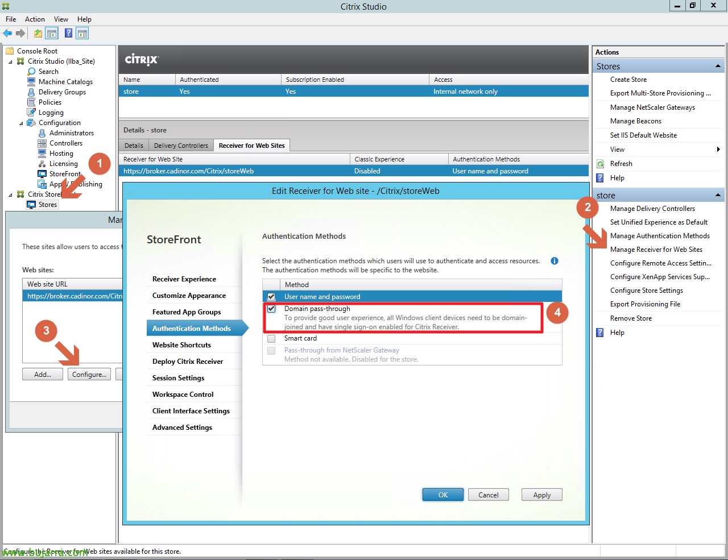The height and width of the screenshot is (560, 728).
Task: Click Manage Receiver for Web Sites action
Action: pos(656,250)
